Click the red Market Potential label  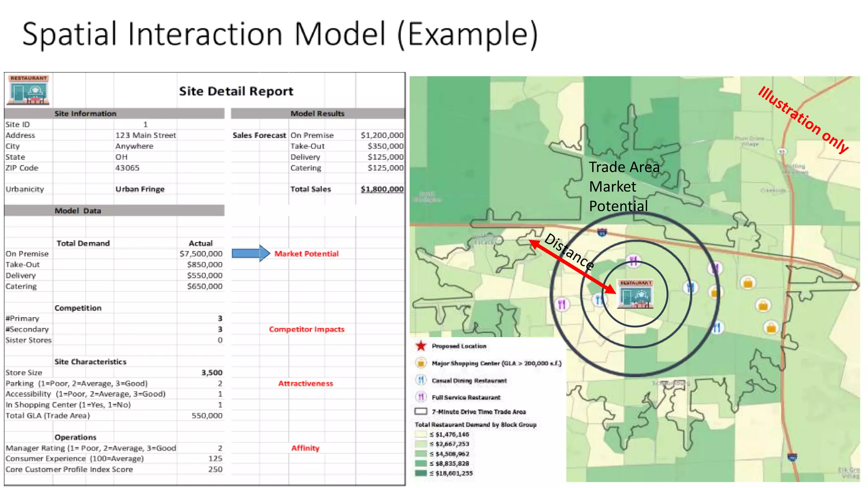pyautogui.click(x=306, y=254)
